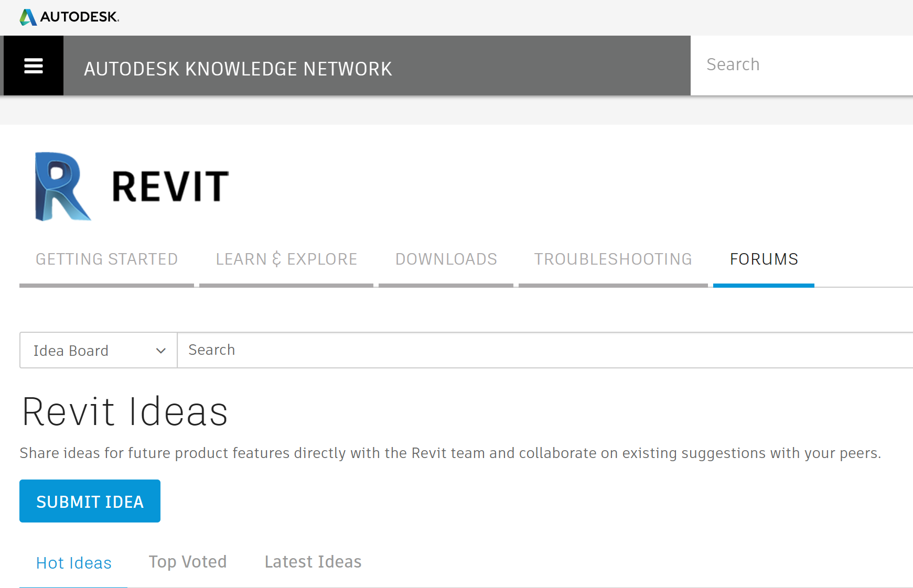
Task: Switch to the Top Voted tab
Action: pyautogui.click(x=188, y=562)
